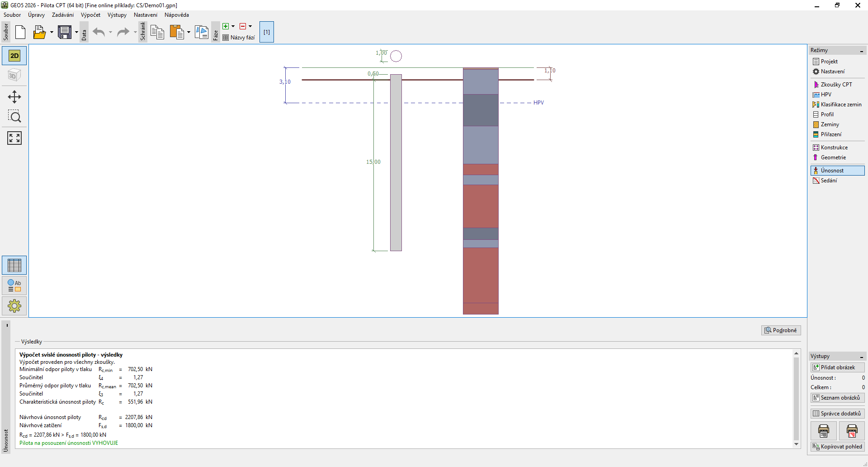Open the paste options dropdown arrow

click(189, 32)
